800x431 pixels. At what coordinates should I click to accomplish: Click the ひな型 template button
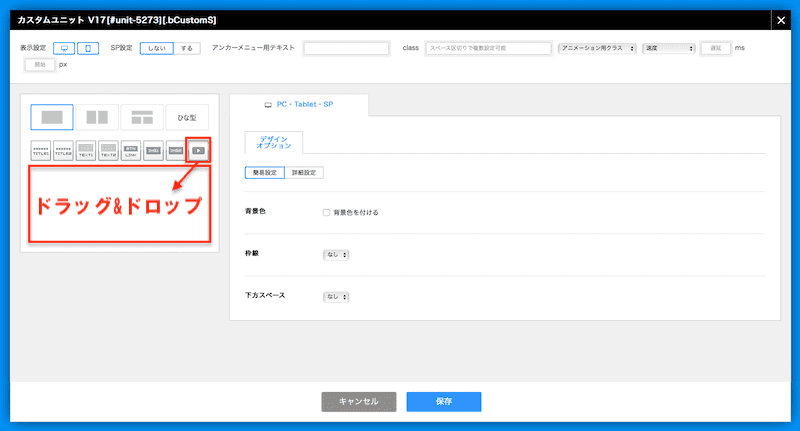[187, 117]
